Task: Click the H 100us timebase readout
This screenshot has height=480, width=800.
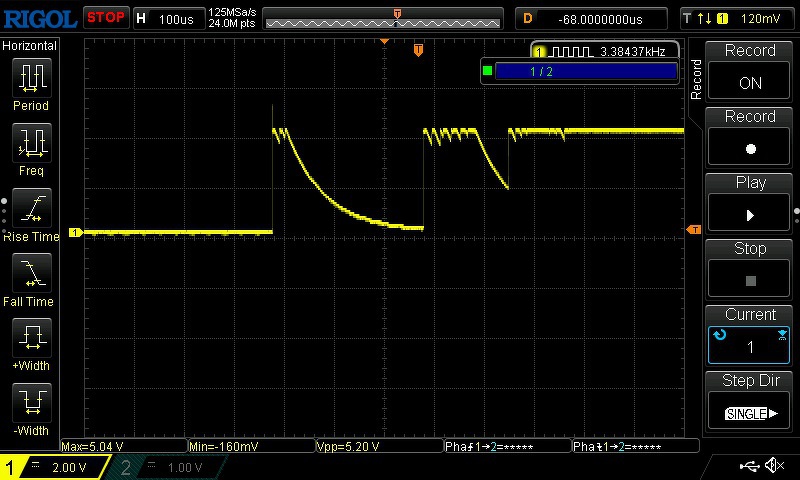Action: tap(169, 19)
